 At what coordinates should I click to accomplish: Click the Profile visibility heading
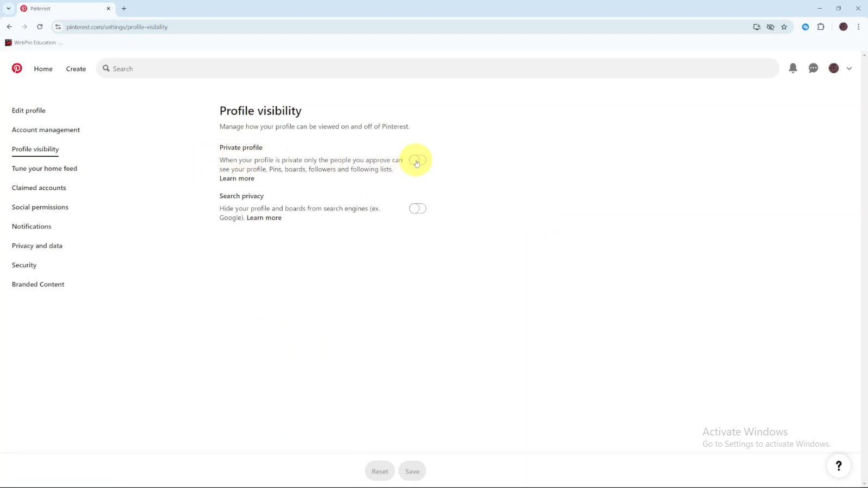click(260, 111)
